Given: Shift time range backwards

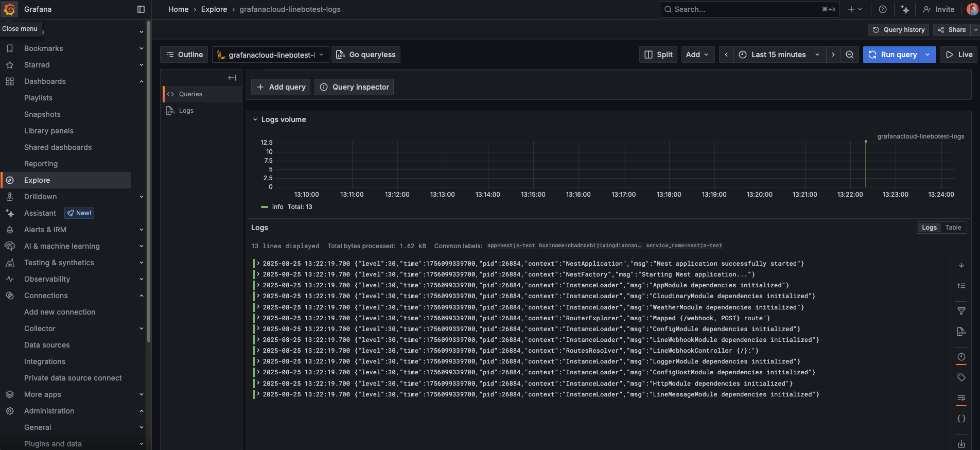Looking at the screenshot, I should (726, 55).
